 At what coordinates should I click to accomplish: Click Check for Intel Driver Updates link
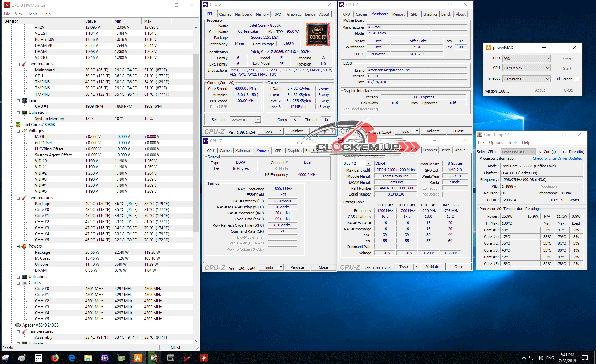click(x=557, y=158)
